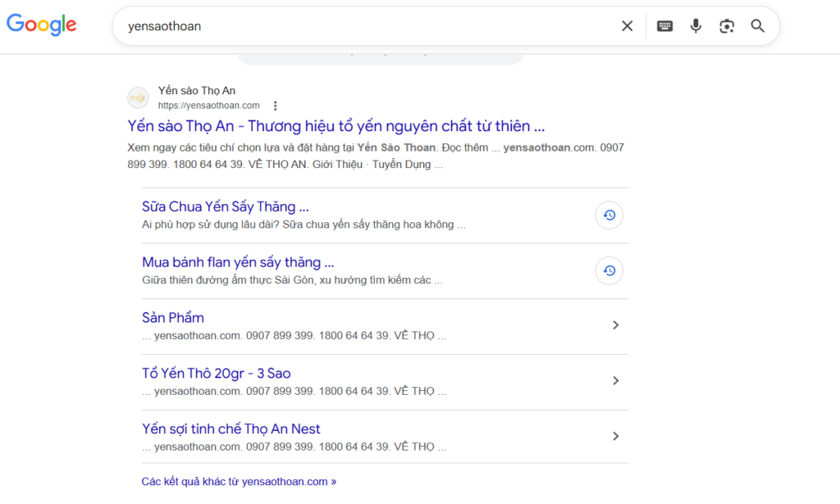840x504 pixels.
Task: Expand the Sản Phẩm sitelink chevron
Action: point(616,325)
